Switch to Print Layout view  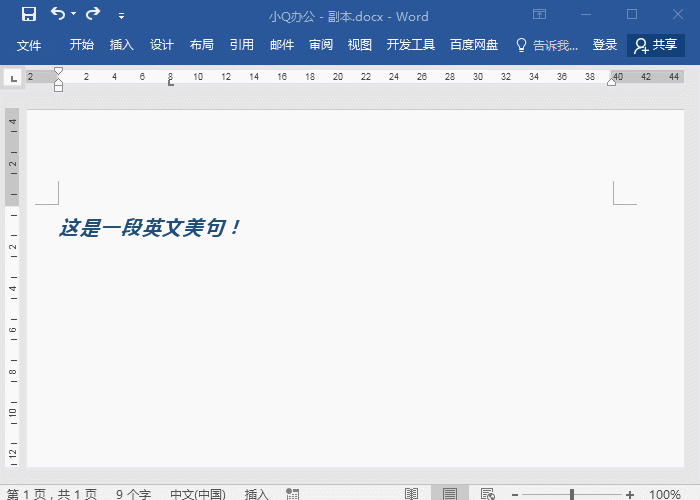click(x=450, y=493)
